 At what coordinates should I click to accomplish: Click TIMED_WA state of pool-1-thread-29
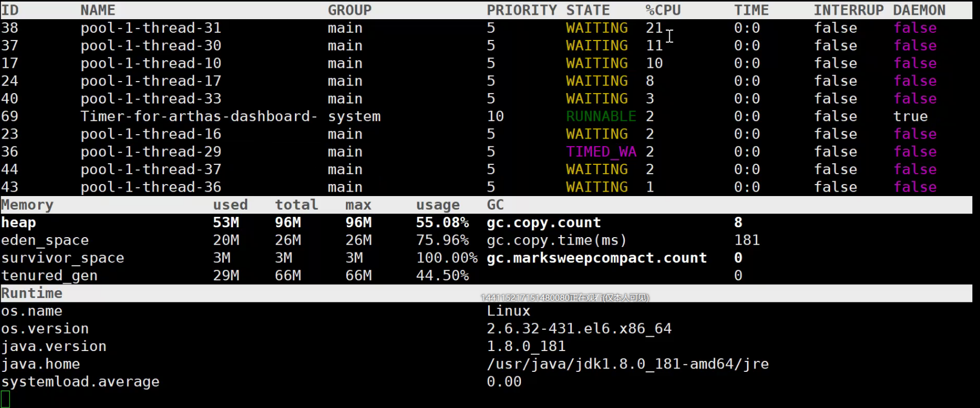click(x=601, y=152)
